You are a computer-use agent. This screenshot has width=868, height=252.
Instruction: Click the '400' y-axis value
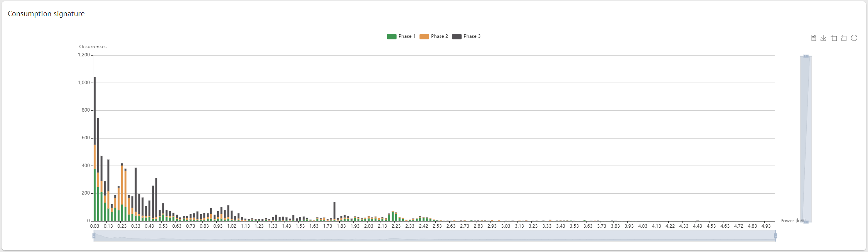point(86,166)
